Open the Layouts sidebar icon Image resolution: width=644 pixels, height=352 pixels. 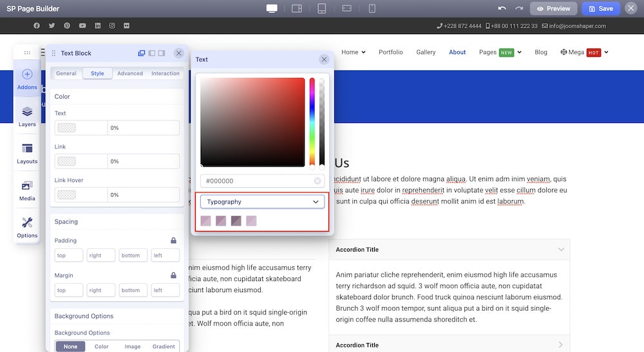[x=27, y=153]
